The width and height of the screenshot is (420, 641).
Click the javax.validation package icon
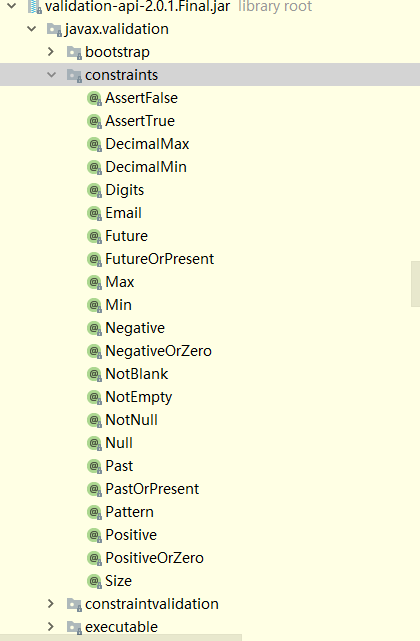click(x=54, y=29)
